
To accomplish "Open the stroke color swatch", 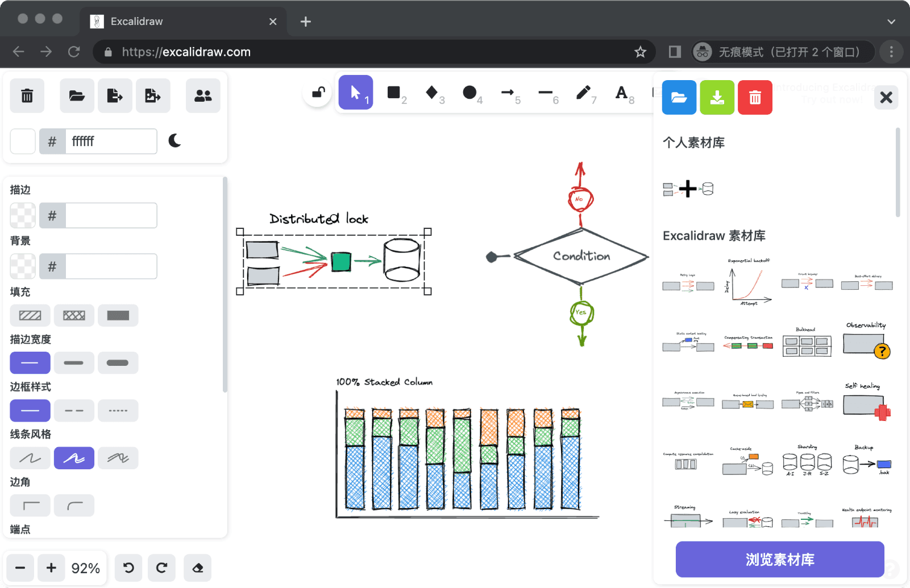I will 23,215.
